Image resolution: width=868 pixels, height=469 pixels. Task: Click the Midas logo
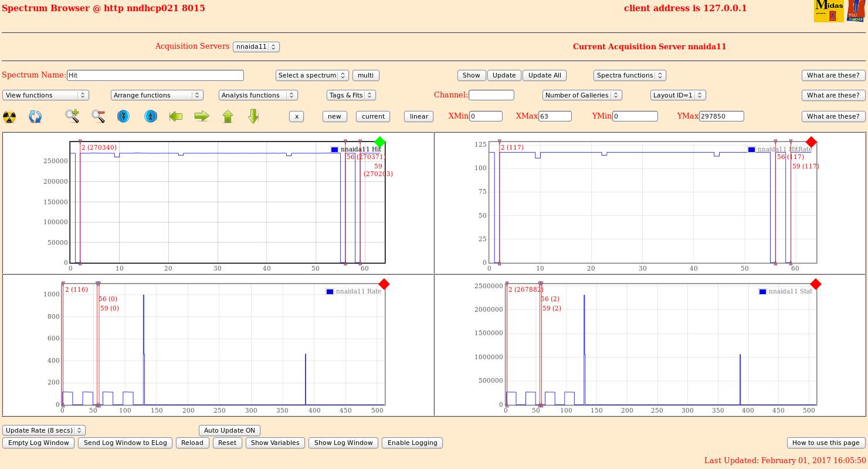tap(829, 11)
